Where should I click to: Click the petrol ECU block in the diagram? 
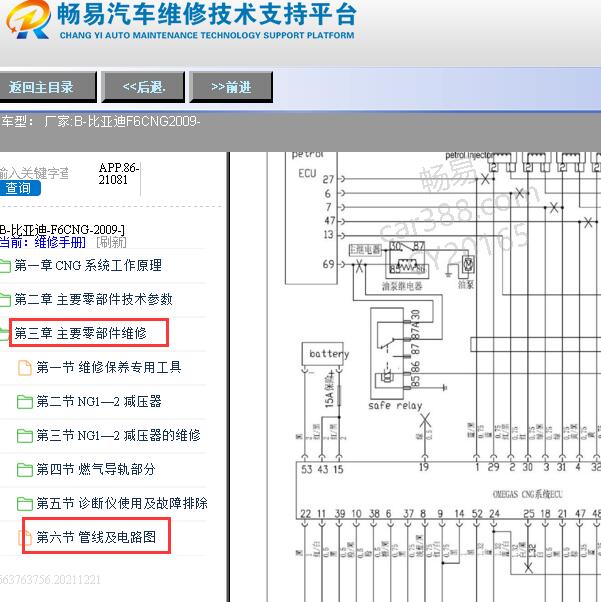[311, 218]
